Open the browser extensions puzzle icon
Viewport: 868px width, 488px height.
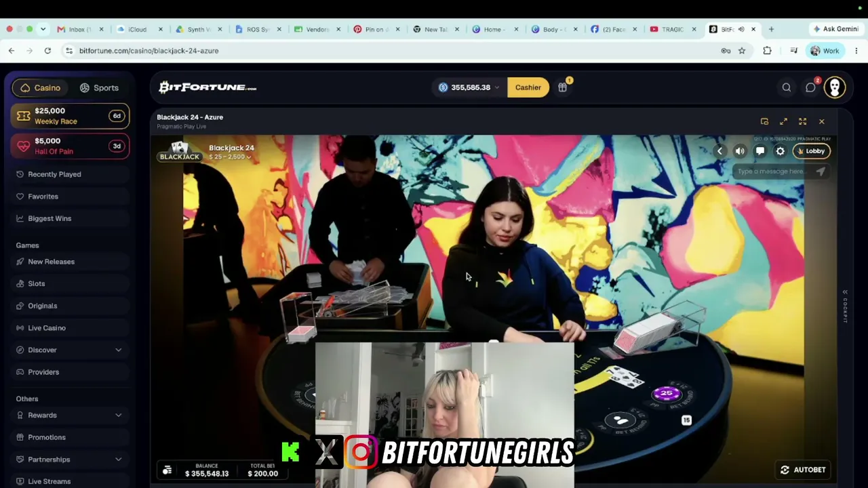[x=767, y=51]
